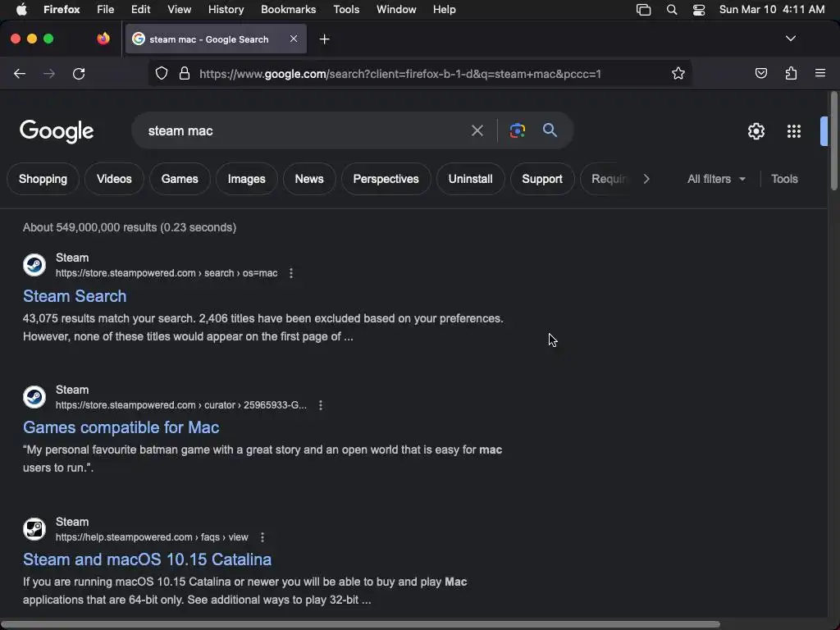Open Games compatible for Mac link
This screenshot has width=840, height=630.
coord(121,427)
